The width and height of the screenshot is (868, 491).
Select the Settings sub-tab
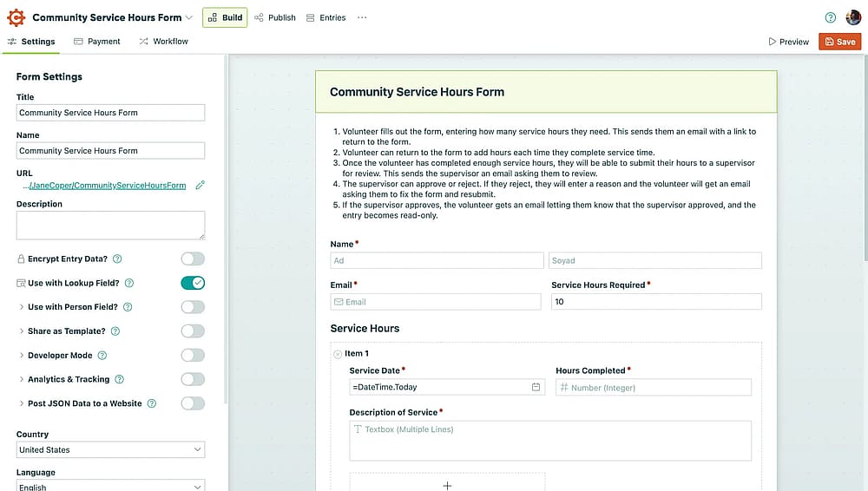coord(31,42)
